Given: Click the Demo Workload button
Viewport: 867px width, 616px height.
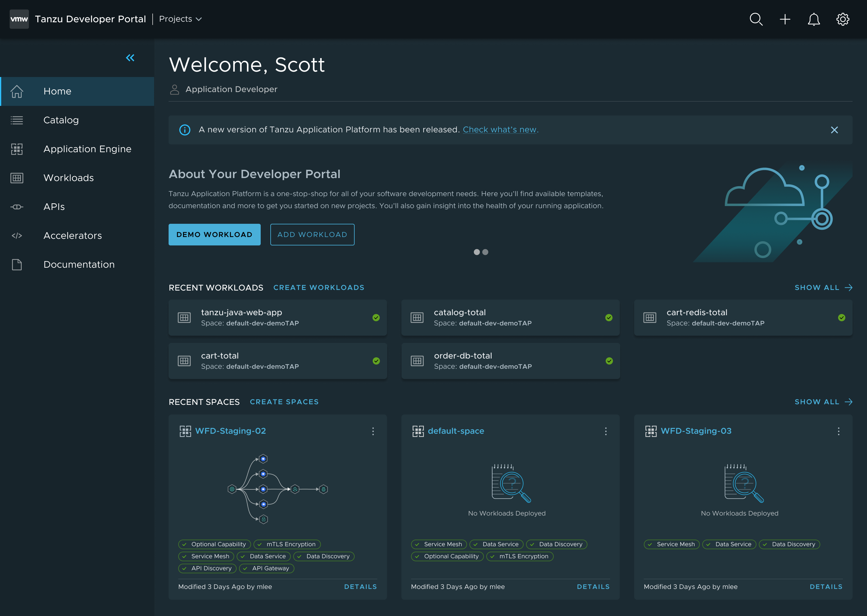Looking at the screenshot, I should [x=214, y=234].
